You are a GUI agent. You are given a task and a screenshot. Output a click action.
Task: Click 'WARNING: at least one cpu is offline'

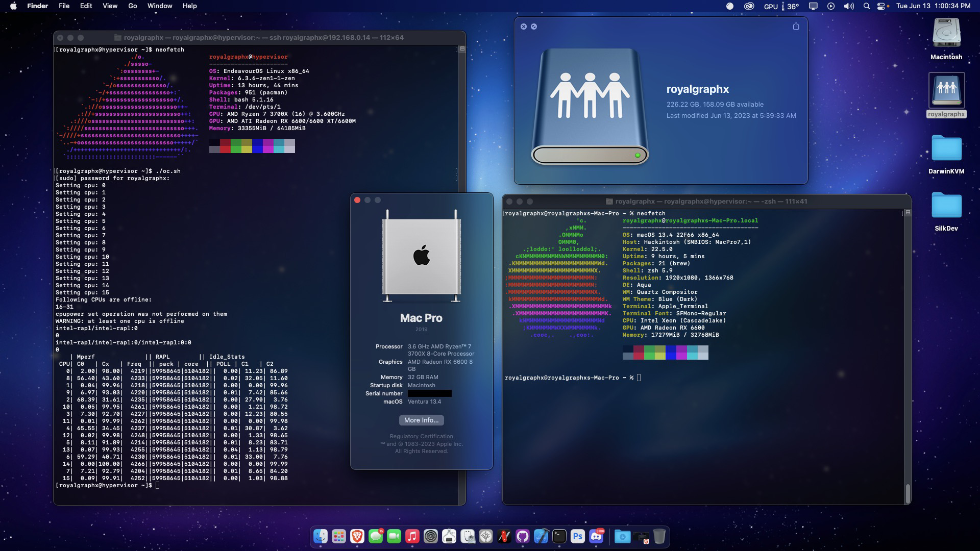119,321
